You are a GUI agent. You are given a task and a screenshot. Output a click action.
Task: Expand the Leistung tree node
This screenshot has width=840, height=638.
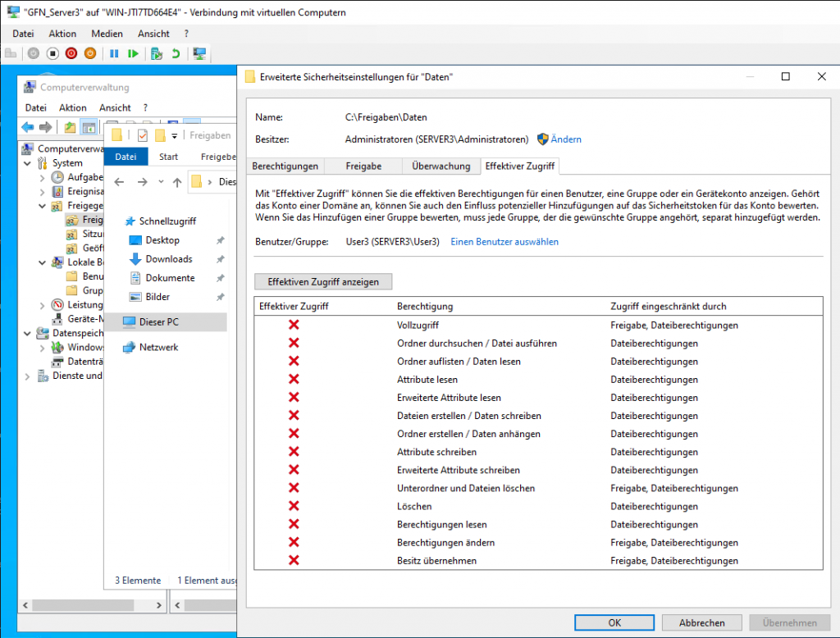43,305
